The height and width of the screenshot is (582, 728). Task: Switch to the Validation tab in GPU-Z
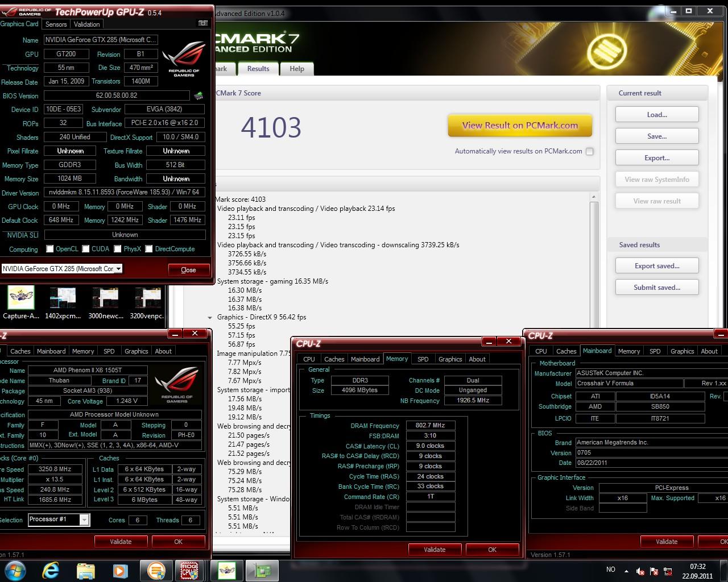pos(86,24)
